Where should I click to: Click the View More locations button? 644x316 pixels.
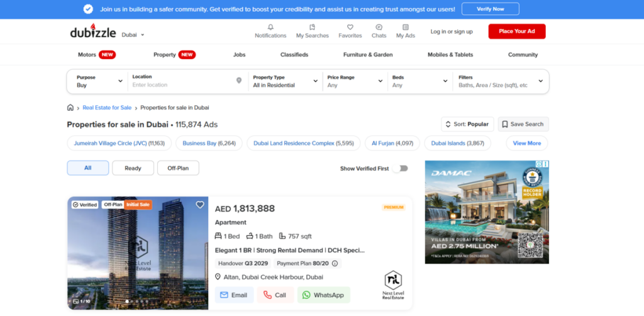coord(527,144)
